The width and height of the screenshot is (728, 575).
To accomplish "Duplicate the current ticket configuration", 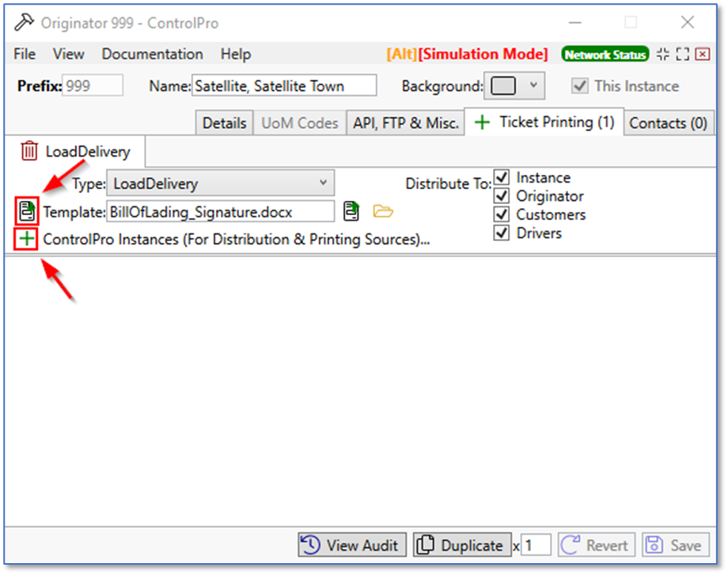I will [462, 545].
